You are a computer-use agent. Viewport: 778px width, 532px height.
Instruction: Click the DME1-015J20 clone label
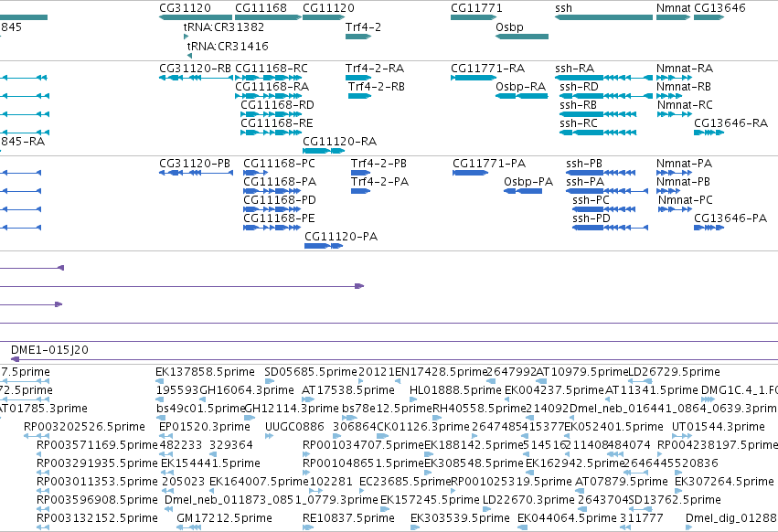point(49,350)
